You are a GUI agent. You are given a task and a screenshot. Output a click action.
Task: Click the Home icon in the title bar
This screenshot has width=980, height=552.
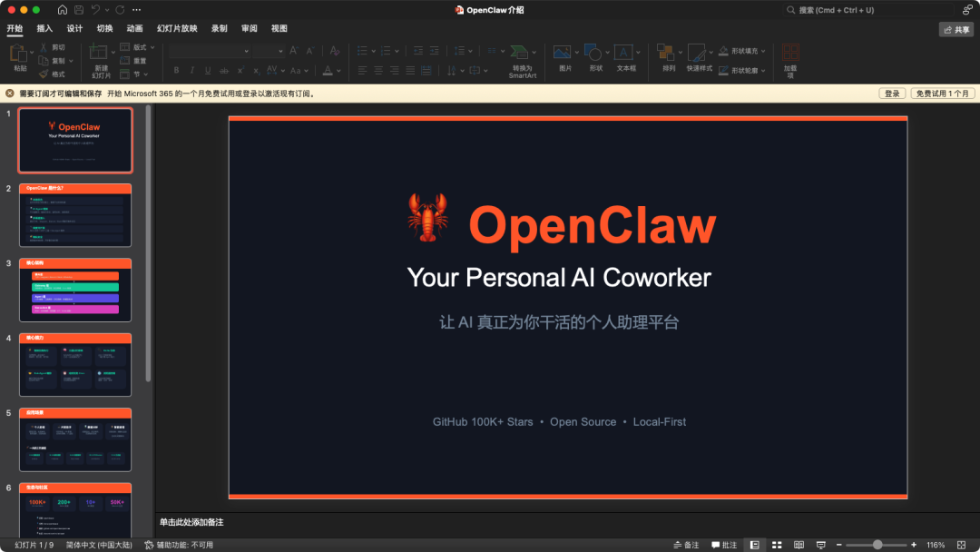coord(63,10)
